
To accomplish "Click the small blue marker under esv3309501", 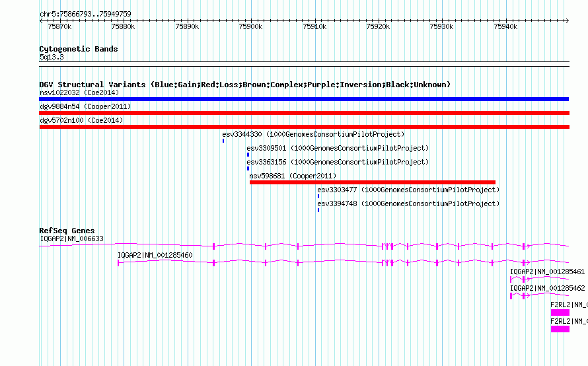I will coord(248,155).
